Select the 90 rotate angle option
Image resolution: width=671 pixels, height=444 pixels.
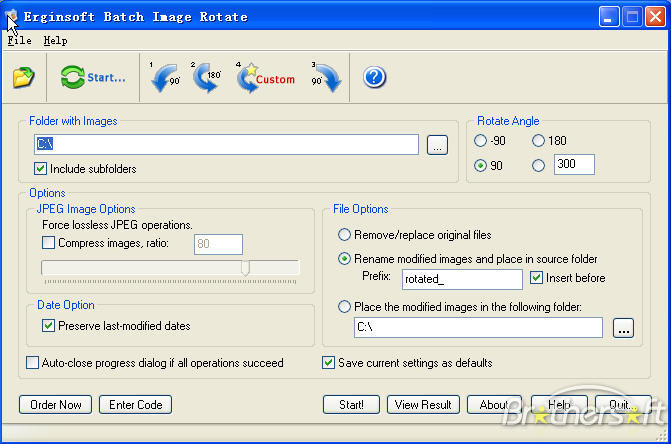point(488,166)
